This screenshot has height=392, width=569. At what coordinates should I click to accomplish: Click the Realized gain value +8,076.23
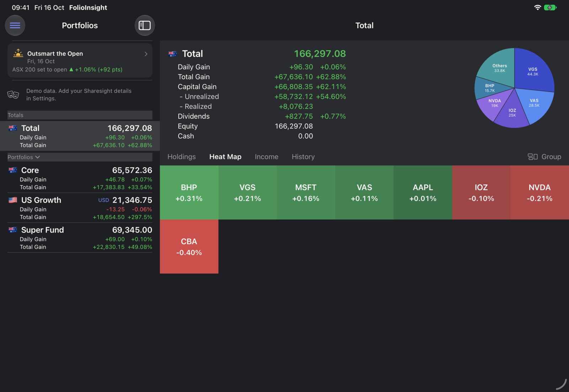[296, 106]
